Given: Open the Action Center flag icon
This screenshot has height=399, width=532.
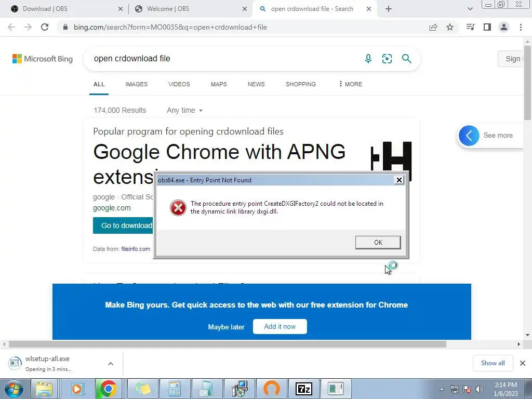Looking at the screenshot, I should [467, 389].
